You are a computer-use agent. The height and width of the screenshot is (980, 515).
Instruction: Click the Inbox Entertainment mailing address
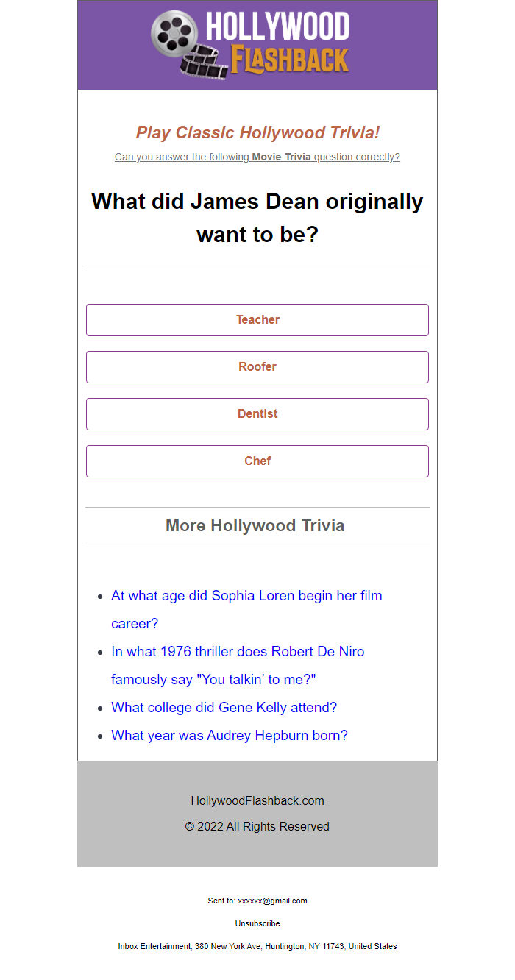pos(257,946)
